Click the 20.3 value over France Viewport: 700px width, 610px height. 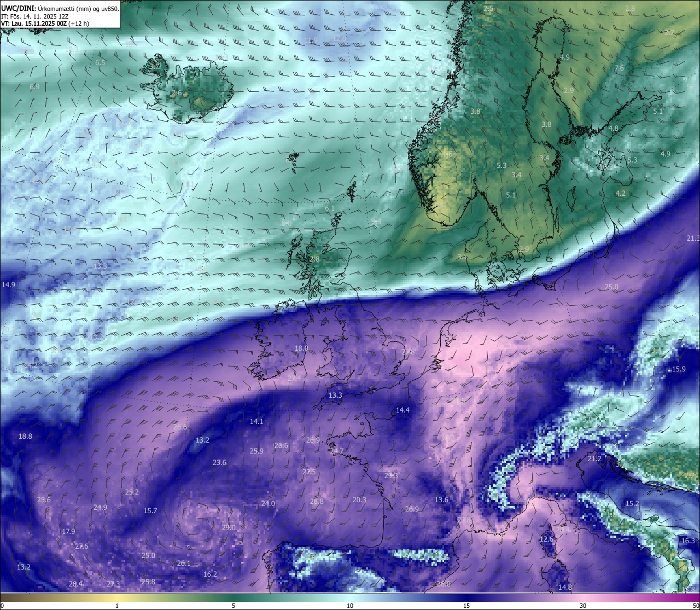[x=359, y=500]
